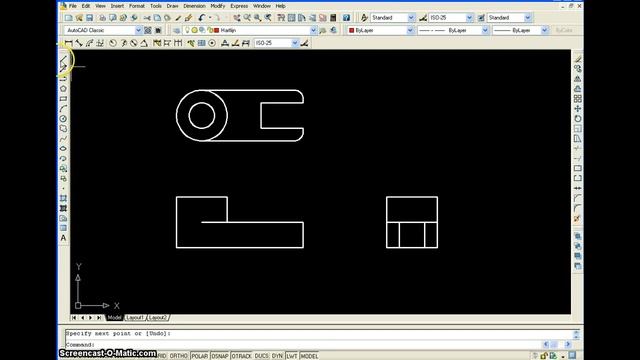Select the Multiline Text tool (A)

point(63,238)
